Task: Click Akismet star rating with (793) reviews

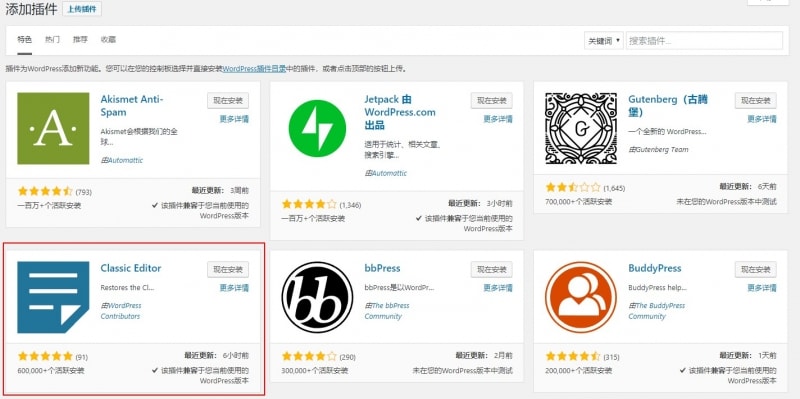Action: click(x=55, y=192)
